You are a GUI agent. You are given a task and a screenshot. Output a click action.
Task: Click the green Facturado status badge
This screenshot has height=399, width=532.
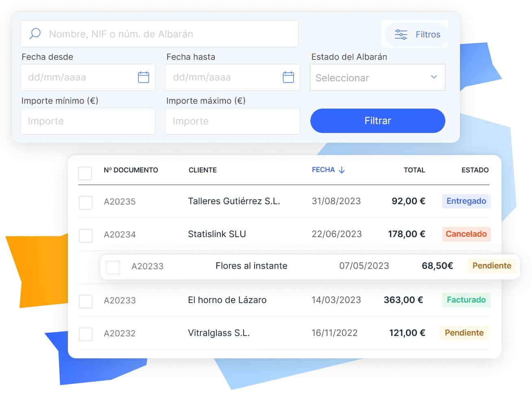(466, 300)
